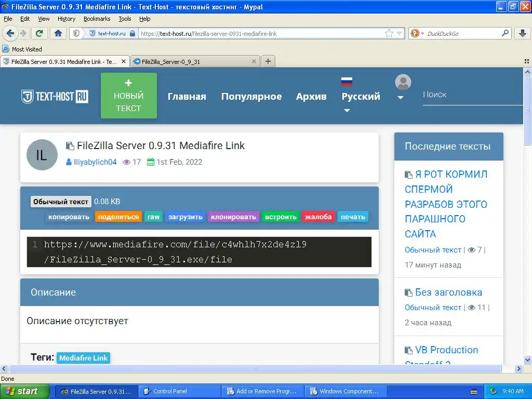This screenshot has height=399, width=532.
Task: Open Я РОТ КОРМИЛ recent text link
Action: click(446, 204)
